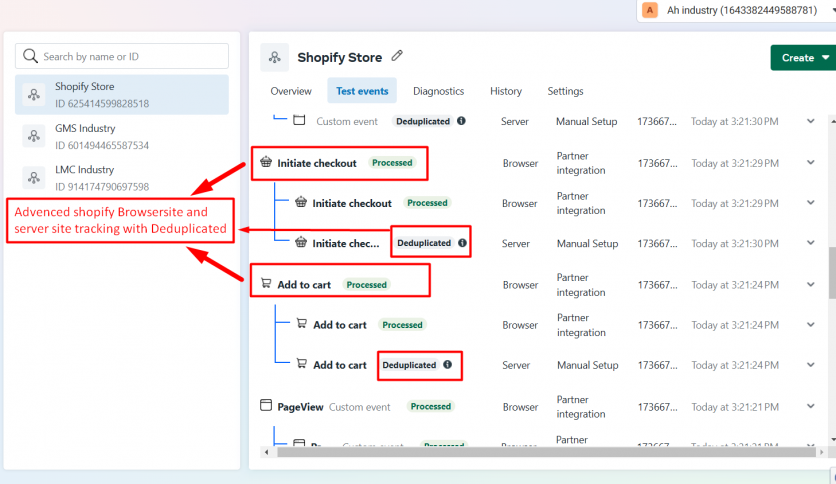Click the horizontal scrollbar under events table
Screen dimensions: 836x484
pos(546,452)
